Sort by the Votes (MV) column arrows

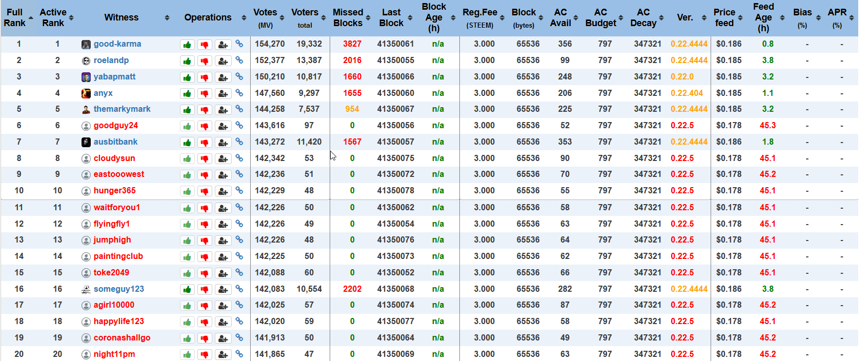point(282,17)
